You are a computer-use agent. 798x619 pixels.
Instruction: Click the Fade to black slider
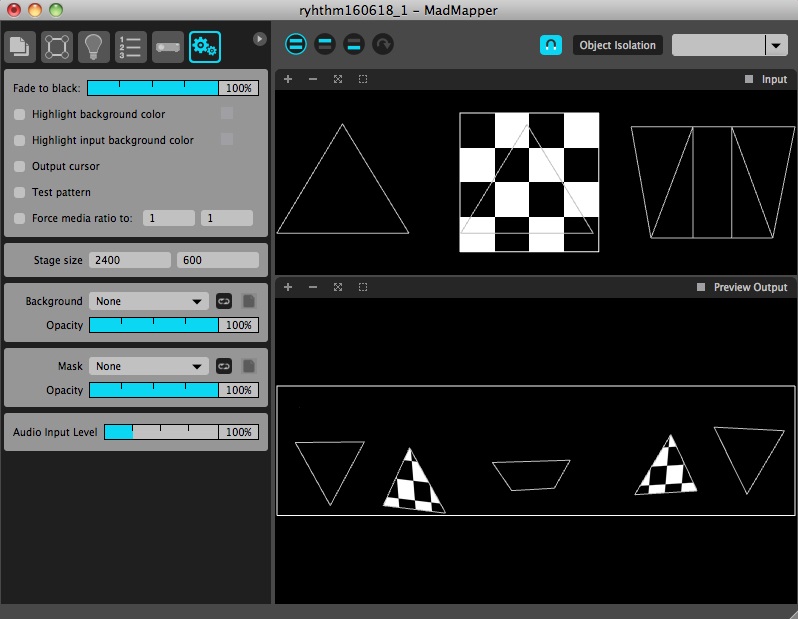tap(152, 88)
